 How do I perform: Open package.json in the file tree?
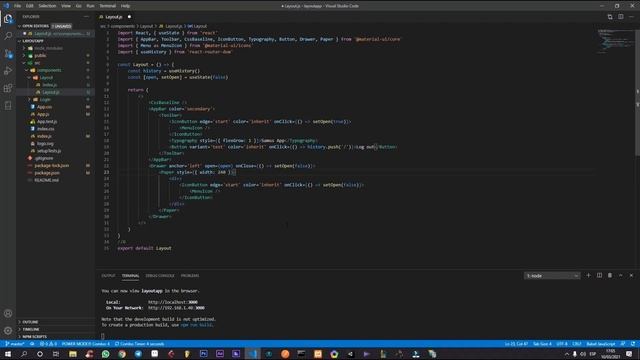tap(47, 173)
